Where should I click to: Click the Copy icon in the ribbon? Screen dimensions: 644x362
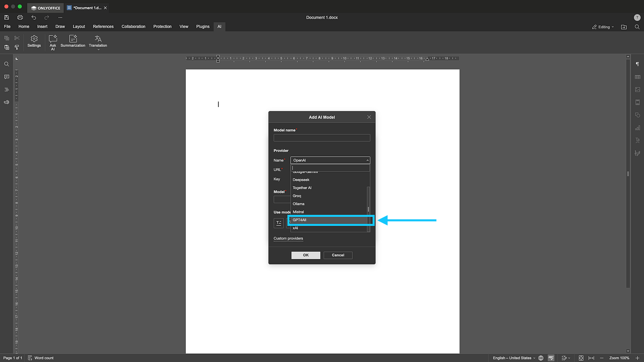6,38
